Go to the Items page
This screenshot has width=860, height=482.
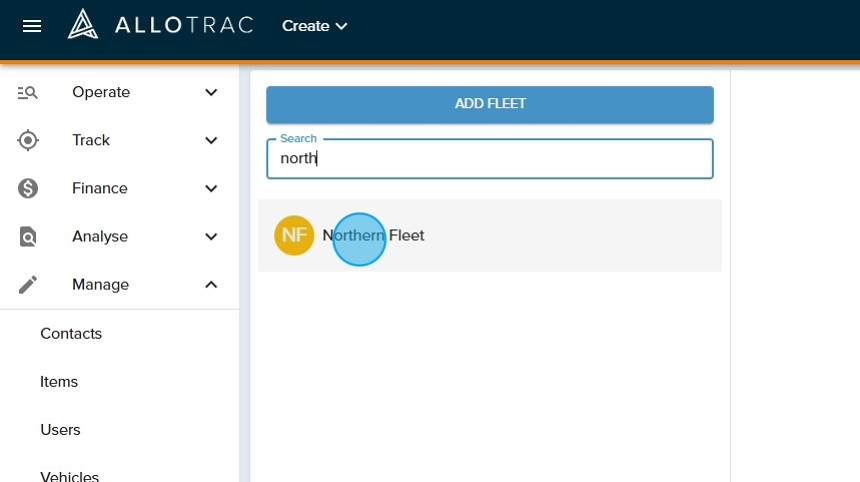coord(59,382)
